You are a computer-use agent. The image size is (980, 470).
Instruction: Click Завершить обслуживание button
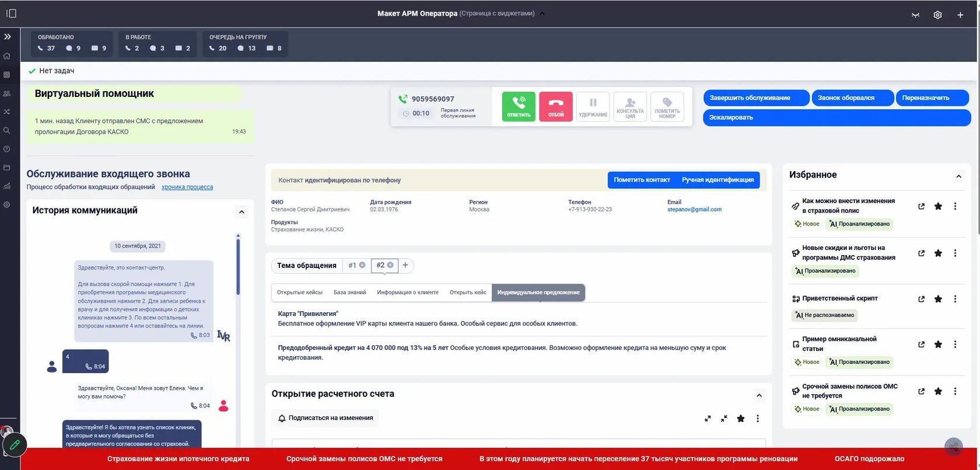click(756, 98)
